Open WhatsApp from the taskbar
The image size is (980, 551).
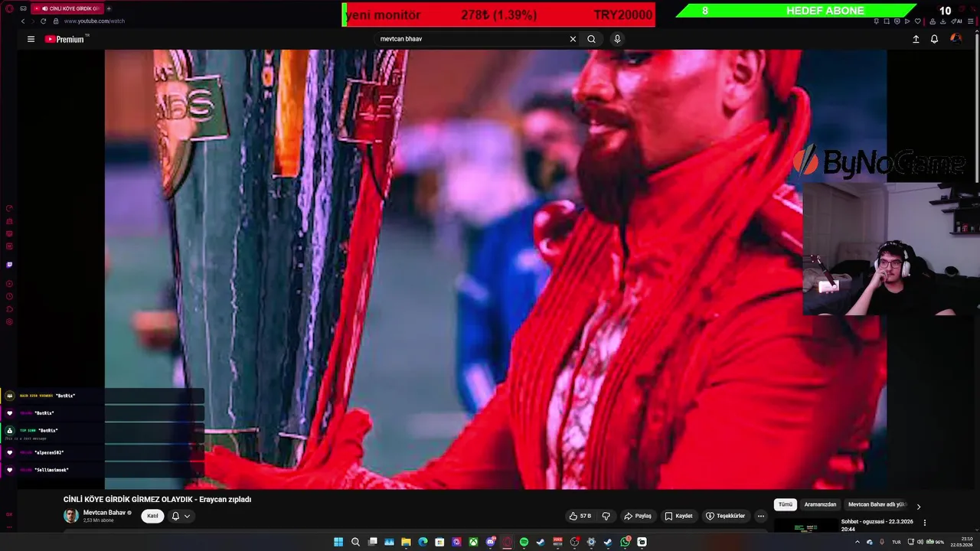click(626, 542)
